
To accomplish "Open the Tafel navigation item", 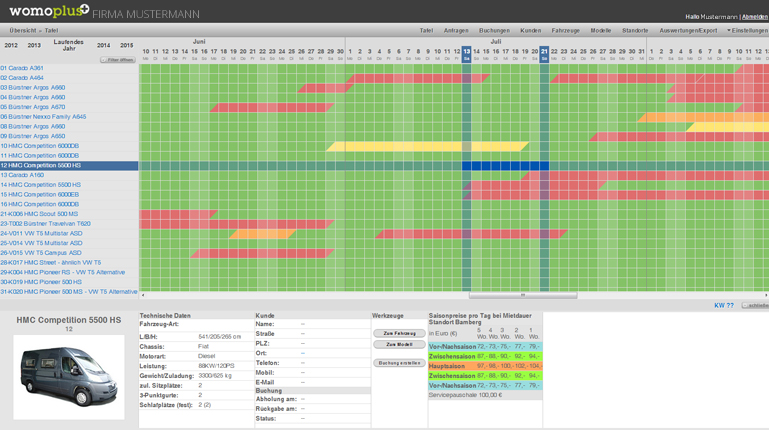I will 426,30.
